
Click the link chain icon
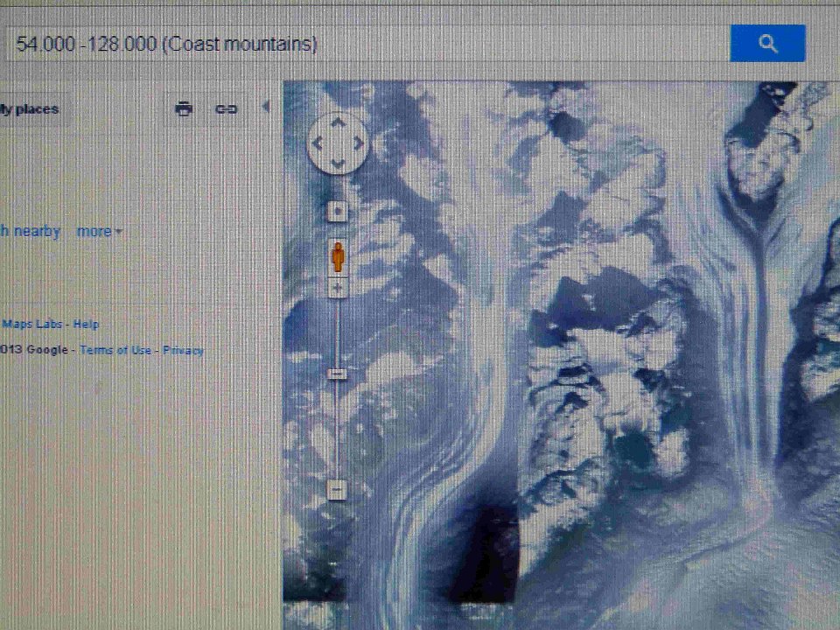tap(226, 109)
